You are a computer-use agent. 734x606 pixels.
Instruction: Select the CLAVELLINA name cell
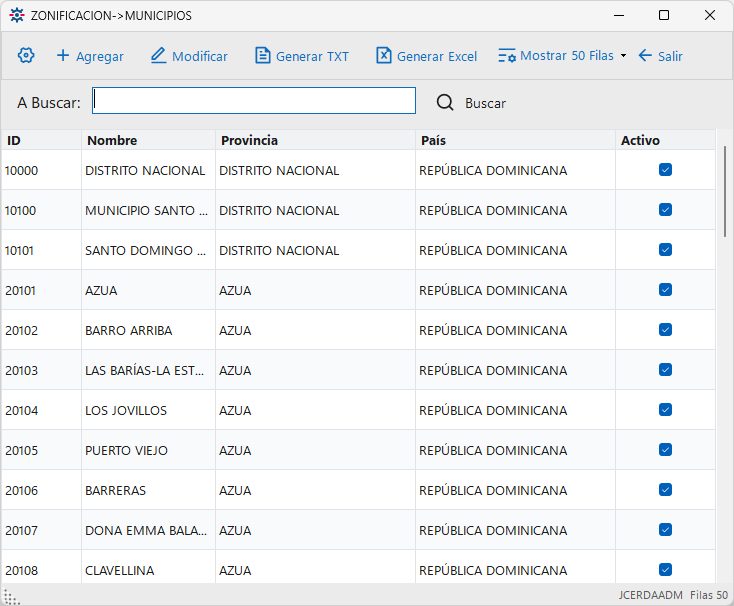click(x=148, y=569)
